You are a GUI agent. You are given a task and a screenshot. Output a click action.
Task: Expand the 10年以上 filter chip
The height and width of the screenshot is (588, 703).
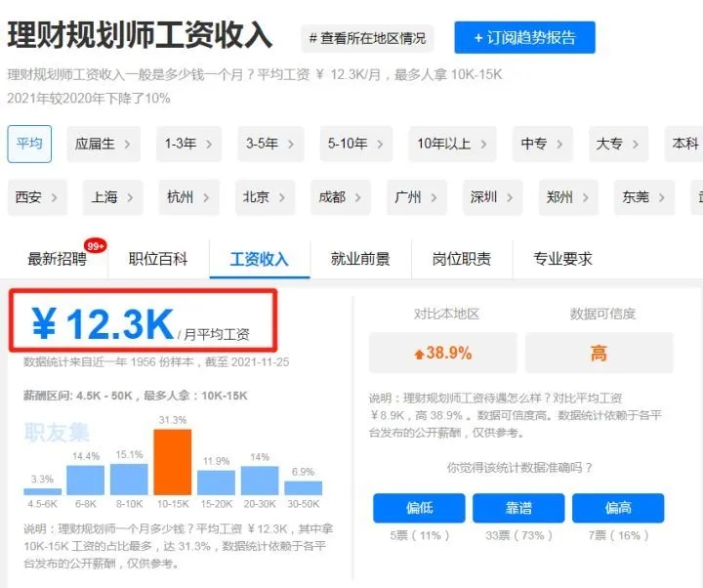click(x=451, y=144)
